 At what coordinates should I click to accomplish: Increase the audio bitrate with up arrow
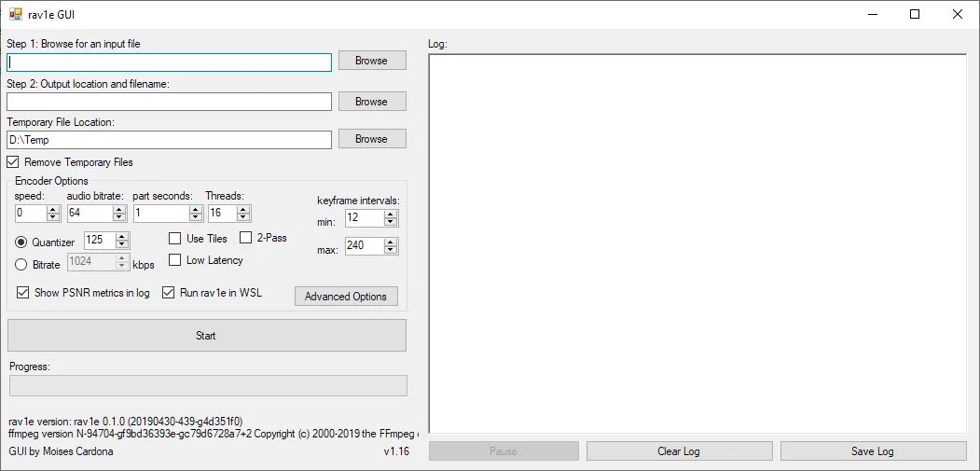pyautogui.click(x=119, y=210)
